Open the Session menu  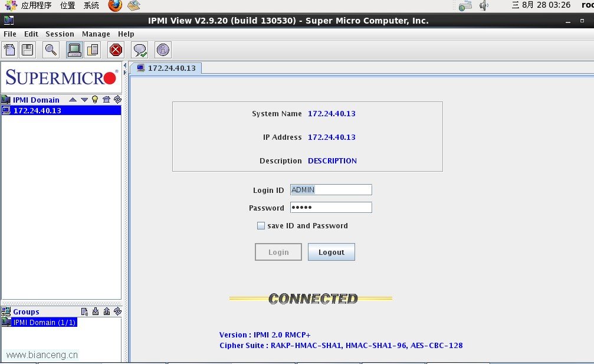click(60, 34)
